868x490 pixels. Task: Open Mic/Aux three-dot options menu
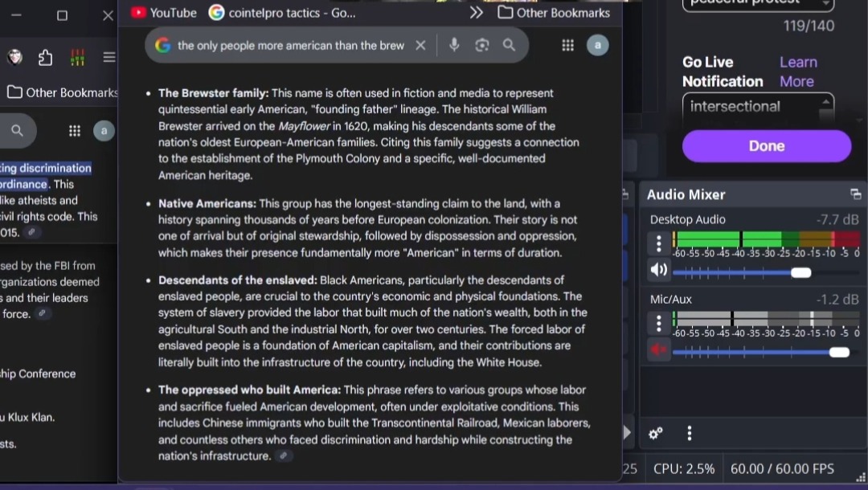[659, 323]
